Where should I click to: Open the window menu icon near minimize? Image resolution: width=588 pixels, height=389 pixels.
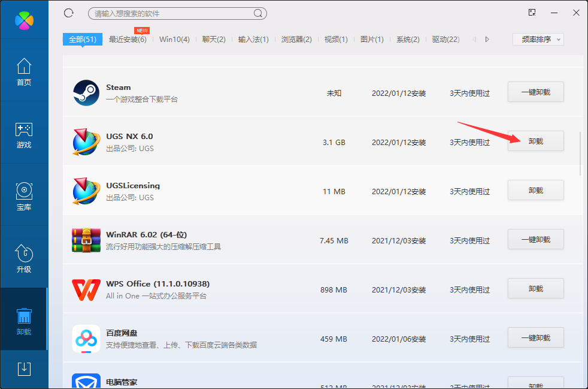[532, 13]
